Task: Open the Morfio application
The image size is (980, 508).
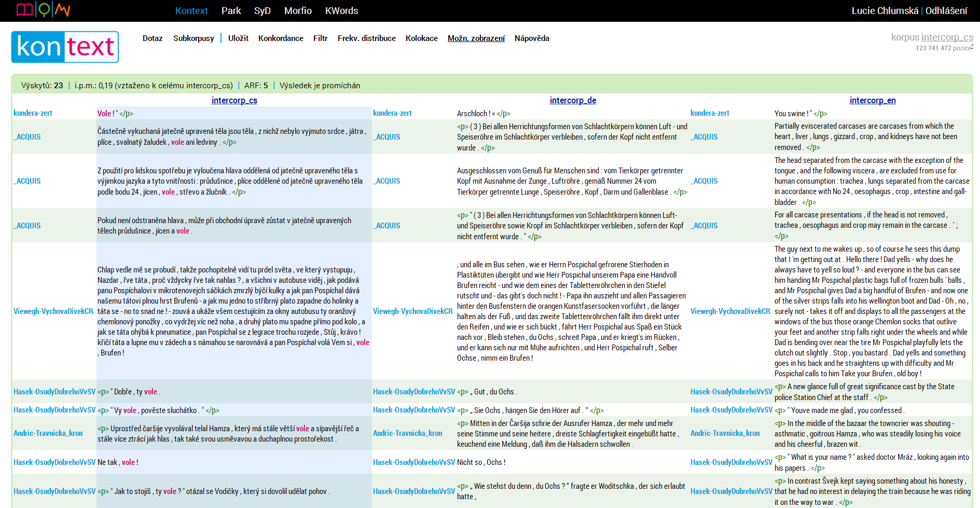Action: (298, 11)
